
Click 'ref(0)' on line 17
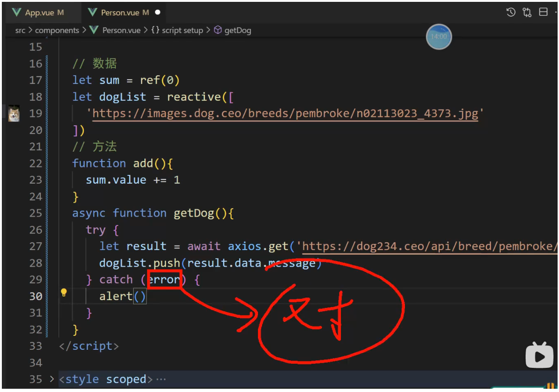click(x=160, y=80)
